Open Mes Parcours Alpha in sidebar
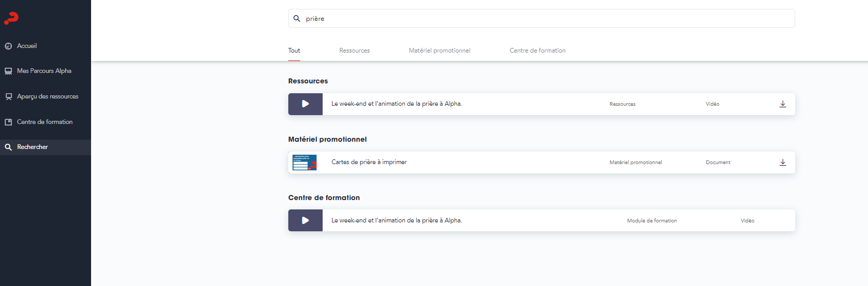The width and height of the screenshot is (868, 286). point(45,71)
